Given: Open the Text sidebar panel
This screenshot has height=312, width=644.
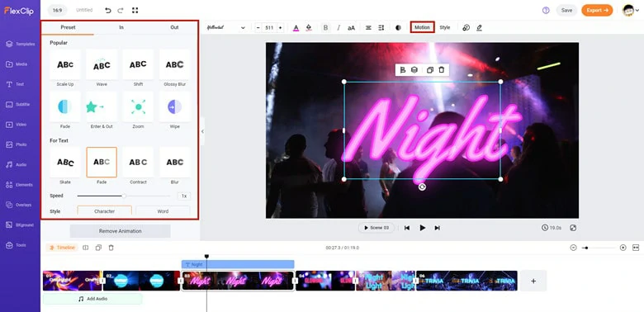Looking at the screenshot, I should click(x=15, y=84).
